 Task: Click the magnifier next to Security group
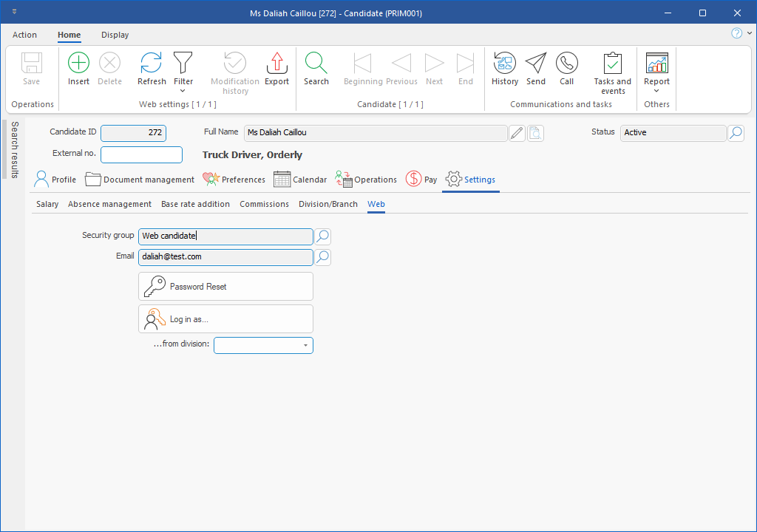[x=323, y=236]
